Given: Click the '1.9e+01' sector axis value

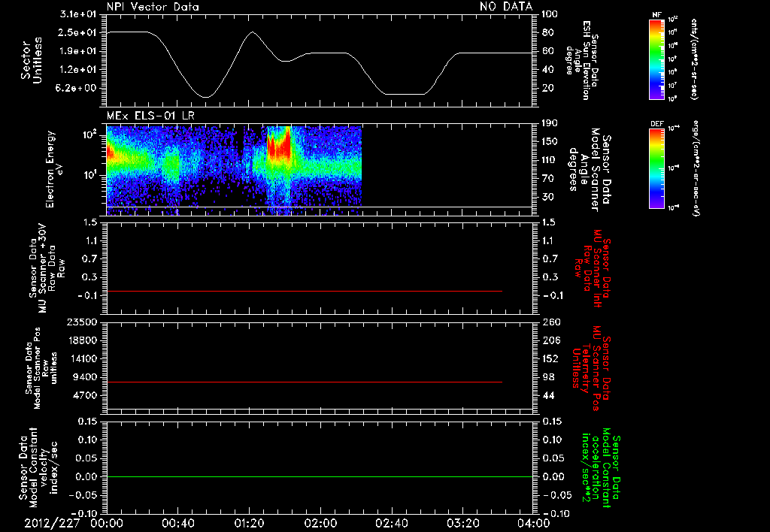Looking at the screenshot, I should [78, 51].
